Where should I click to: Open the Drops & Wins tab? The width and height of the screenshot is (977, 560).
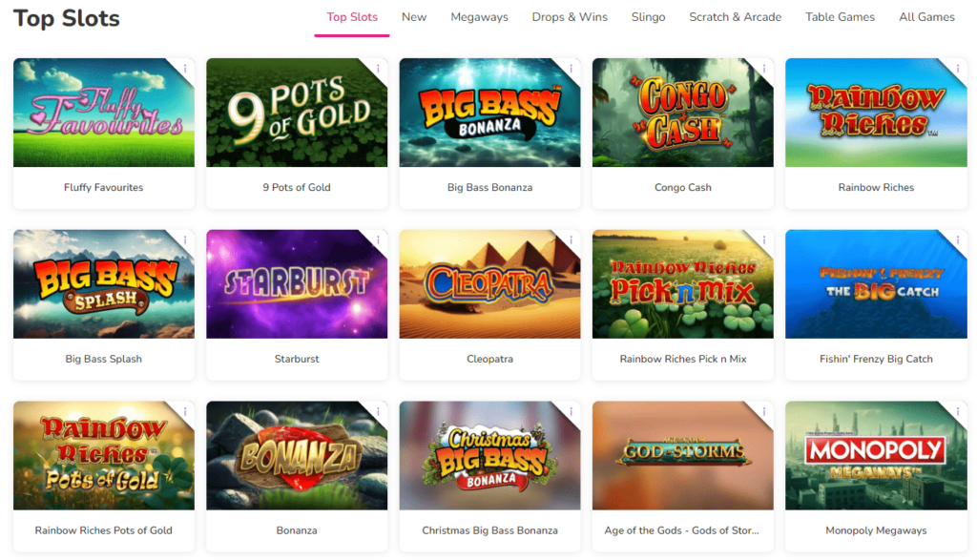[570, 17]
